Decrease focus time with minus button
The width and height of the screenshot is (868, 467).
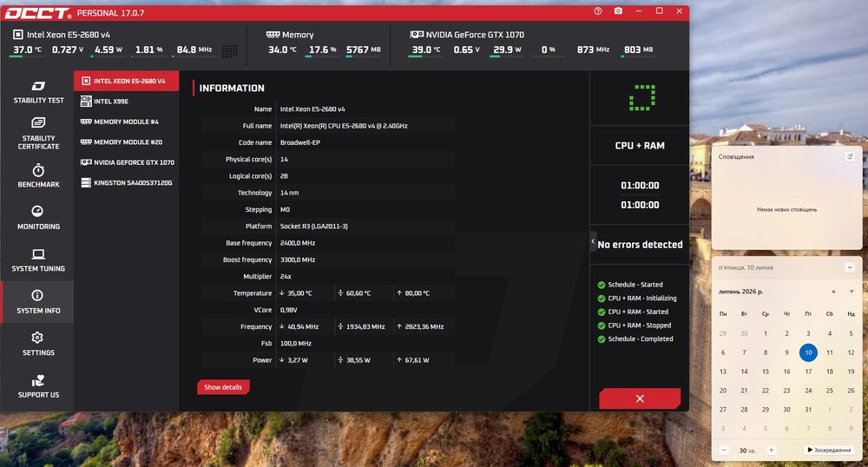click(724, 450)
